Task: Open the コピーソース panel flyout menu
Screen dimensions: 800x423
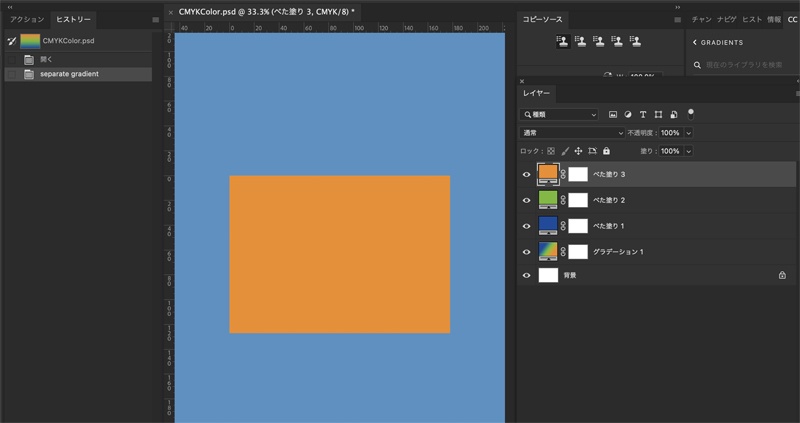Action: click(678, 20)
